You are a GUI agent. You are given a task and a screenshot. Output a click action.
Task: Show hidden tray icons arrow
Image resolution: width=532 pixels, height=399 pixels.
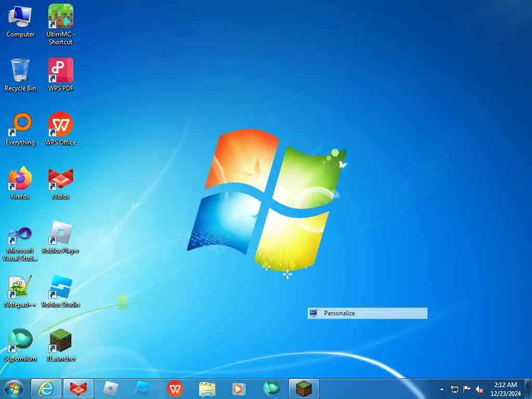(x=442, y=389)
